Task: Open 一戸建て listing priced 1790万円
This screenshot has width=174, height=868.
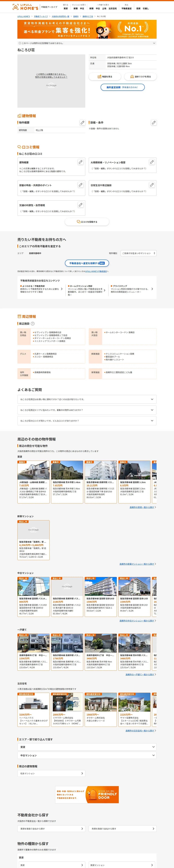Action: 67,652
